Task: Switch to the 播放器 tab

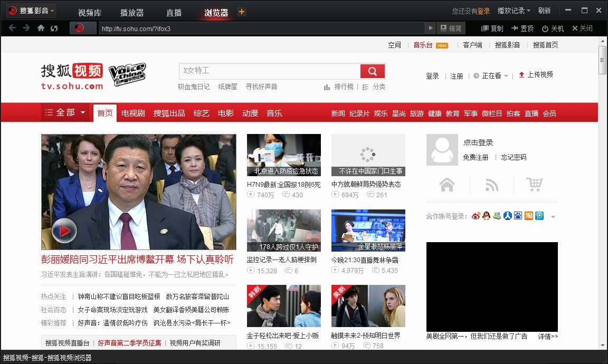Action: point(132,13)
